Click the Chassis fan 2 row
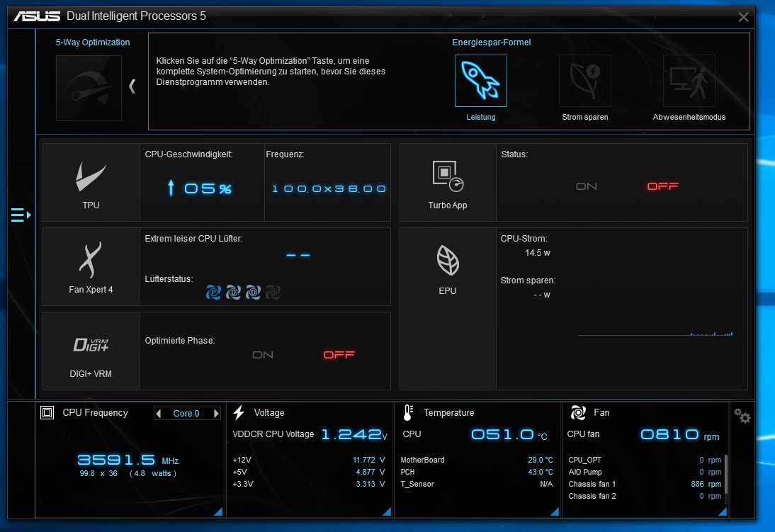This screenshot has height=532, width=775. click(645, 496)
